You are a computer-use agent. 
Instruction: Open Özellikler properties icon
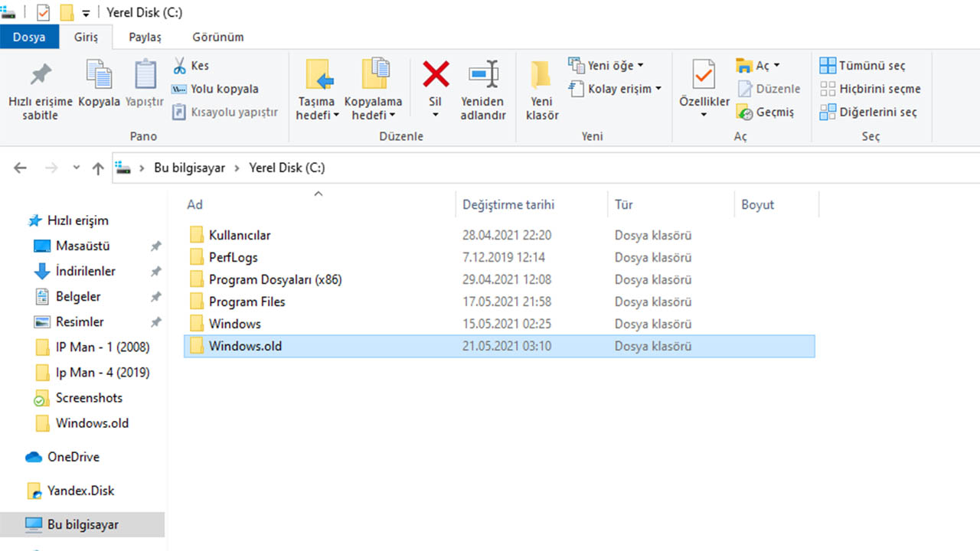(704, 75)
